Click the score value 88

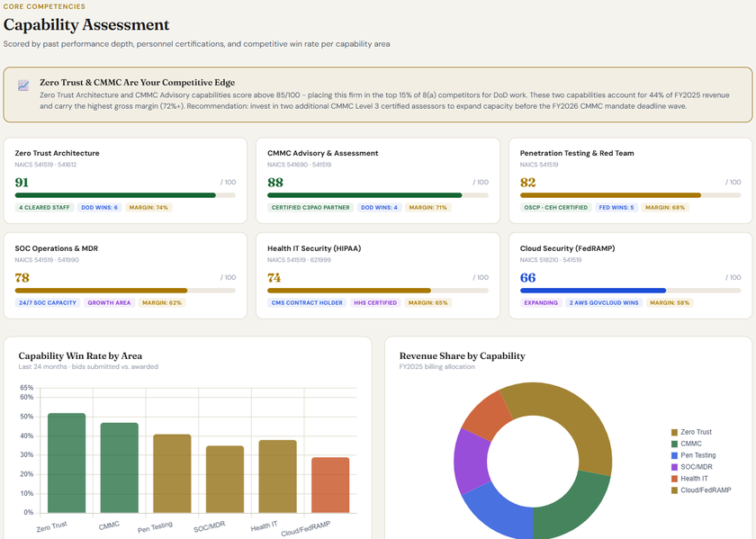tap(275, 183)
